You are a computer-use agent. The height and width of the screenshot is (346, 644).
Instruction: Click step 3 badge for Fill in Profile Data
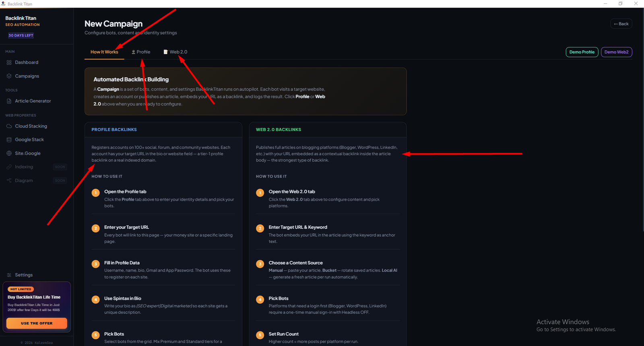click(x=96, y=264)
